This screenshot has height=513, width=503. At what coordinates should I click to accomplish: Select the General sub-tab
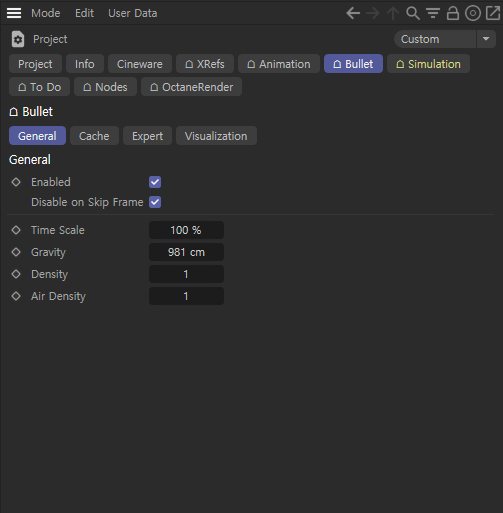[x=37, y=136]
